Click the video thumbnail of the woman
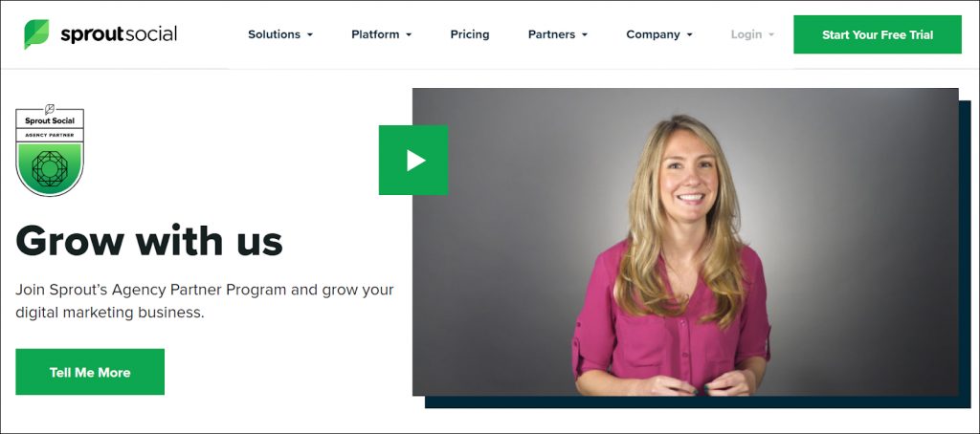980x434 pixels. pos(685,242)
